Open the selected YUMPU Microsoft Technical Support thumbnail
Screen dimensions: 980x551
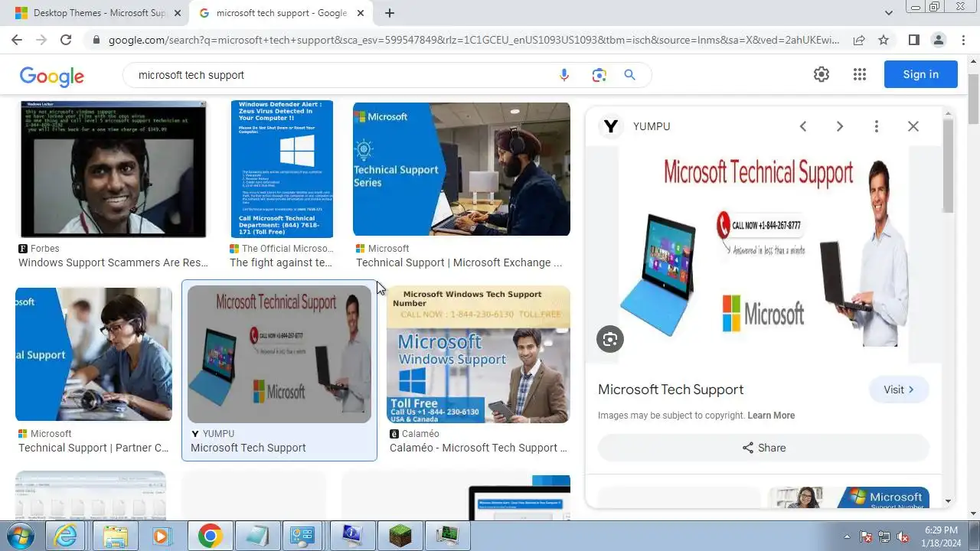click(279, 354)
